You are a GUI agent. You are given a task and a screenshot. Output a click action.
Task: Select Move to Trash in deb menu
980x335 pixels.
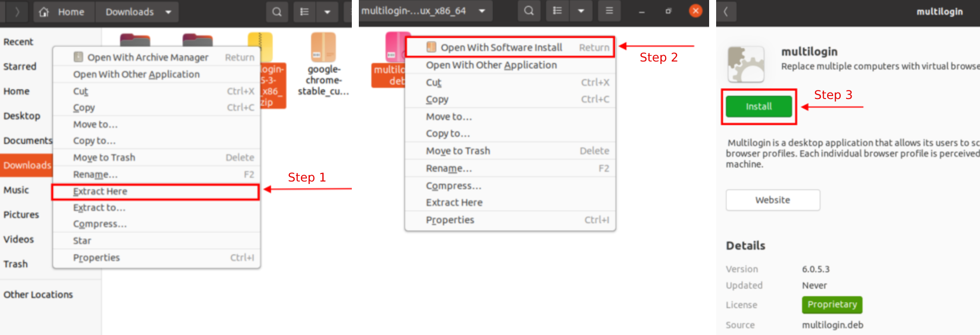510,150
